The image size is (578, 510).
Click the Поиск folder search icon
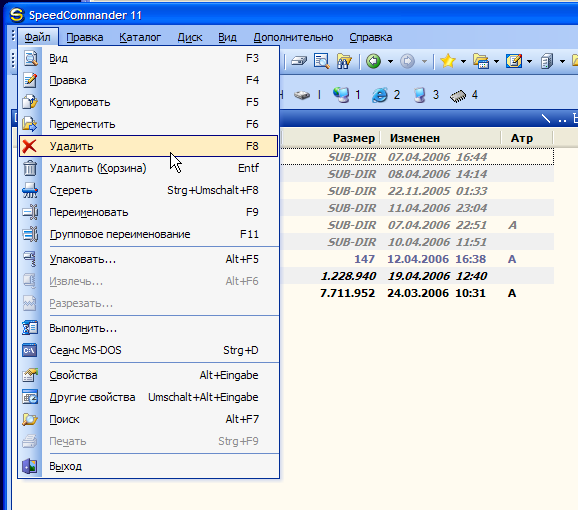click(x=30, y=419)
